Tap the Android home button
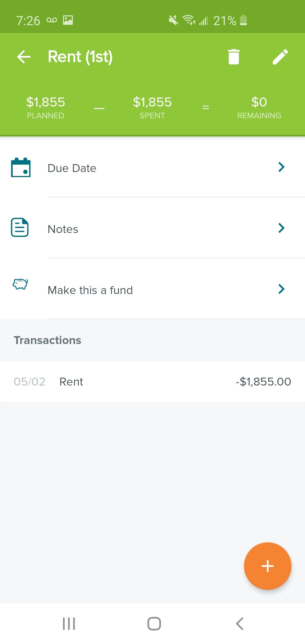The height and width of the screenshot is (644, 305). (154, 624)
